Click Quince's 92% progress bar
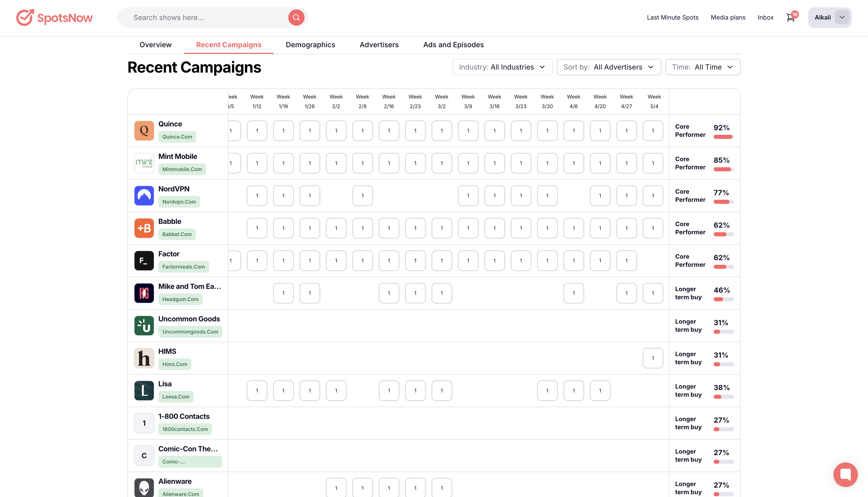 (x=723, y=137)
